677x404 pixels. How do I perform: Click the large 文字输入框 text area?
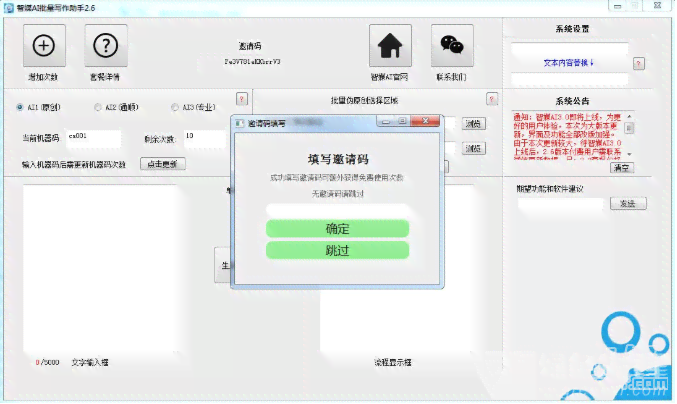click(x=100, y=268)
